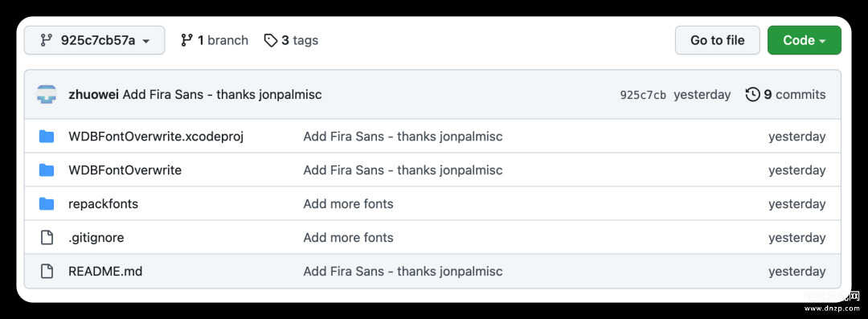Open the zhuowei author profile link
The width and height of the screenshot is (868, 319).
click(93, 95)
